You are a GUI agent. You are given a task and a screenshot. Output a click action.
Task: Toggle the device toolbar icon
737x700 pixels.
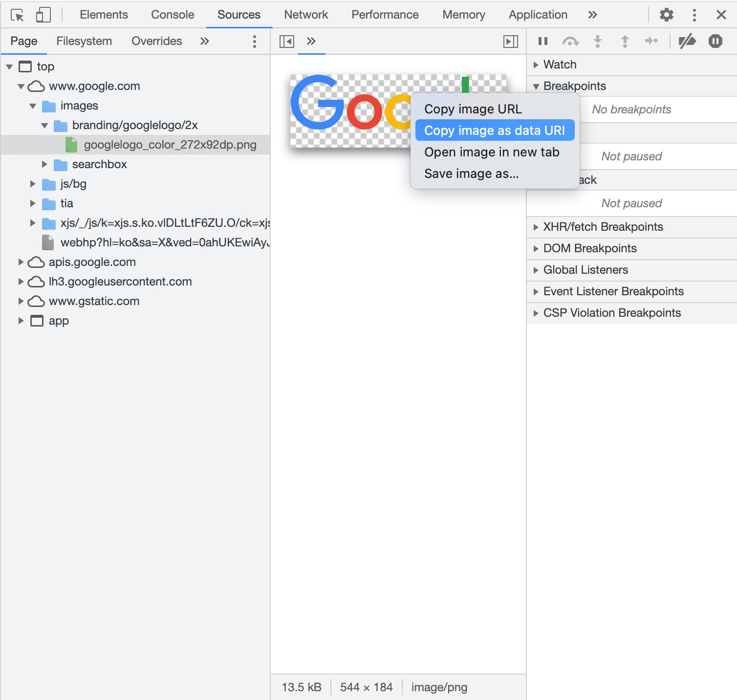(x=43, y=15)
